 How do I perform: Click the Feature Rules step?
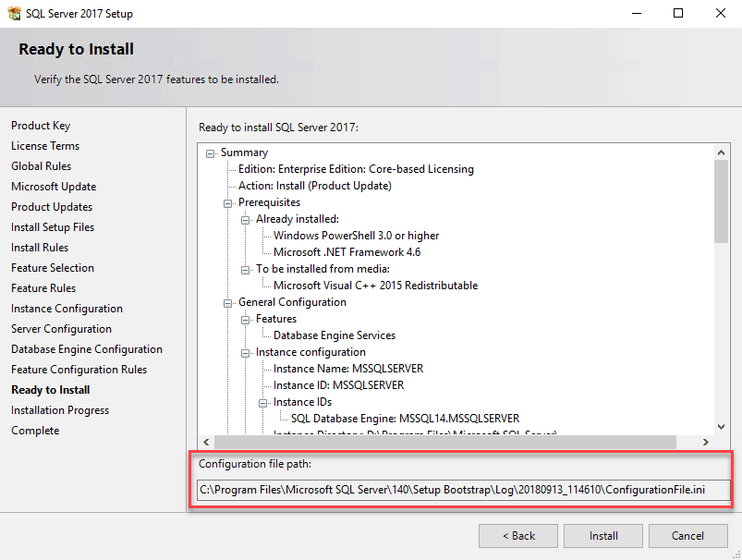pos(43,288)
